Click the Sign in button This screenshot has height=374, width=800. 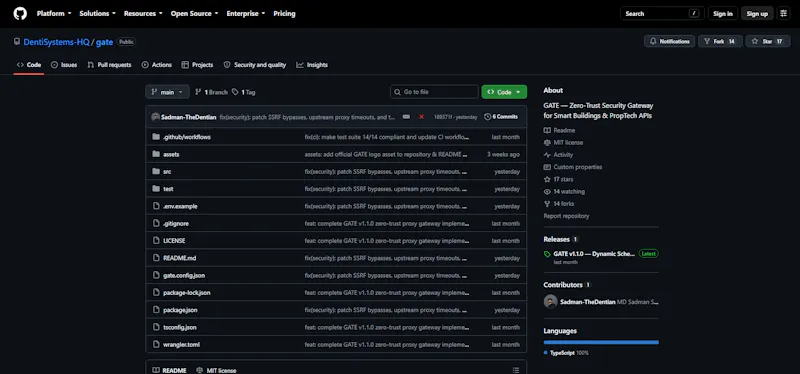click(722, 14)
